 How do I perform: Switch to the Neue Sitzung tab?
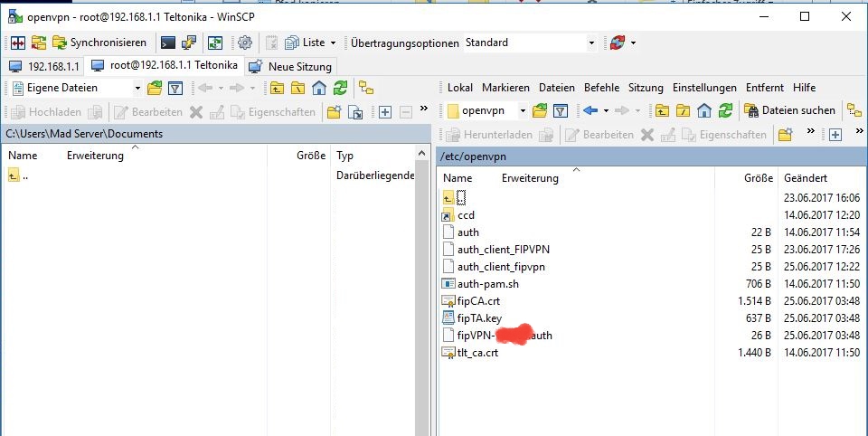(x=291, y=66)
